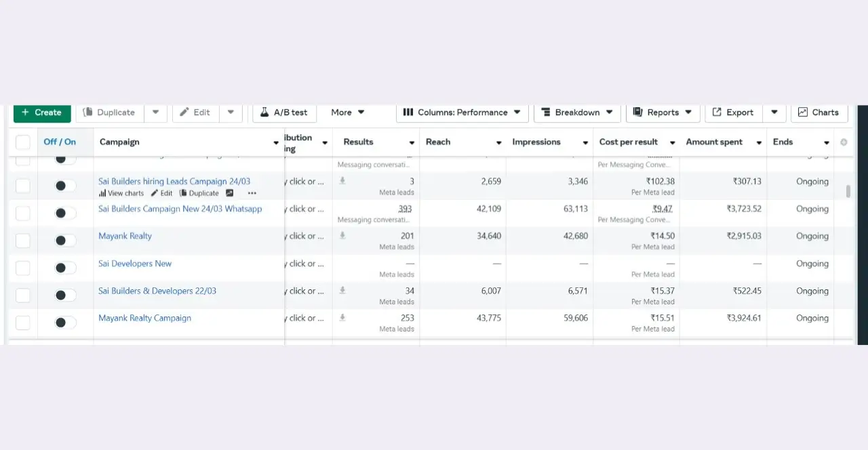This screenshot has height=450, width=868.
Task: Tick the select-all checkbox in table header
Action: 23,142
